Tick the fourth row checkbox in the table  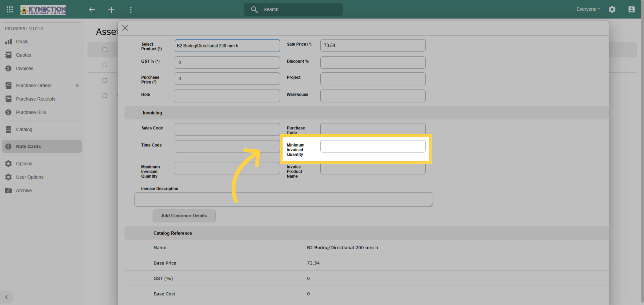point(105,96)
